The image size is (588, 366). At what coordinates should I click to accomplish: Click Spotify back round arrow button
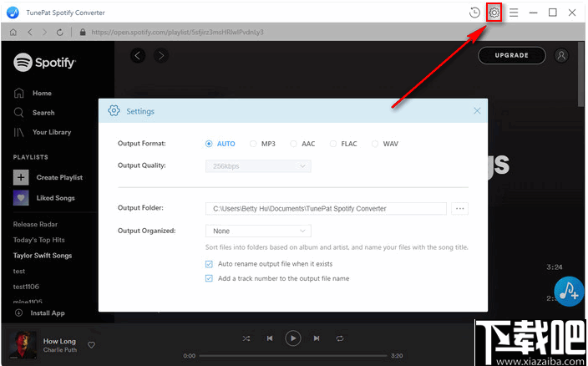click(x=138, y=56)
